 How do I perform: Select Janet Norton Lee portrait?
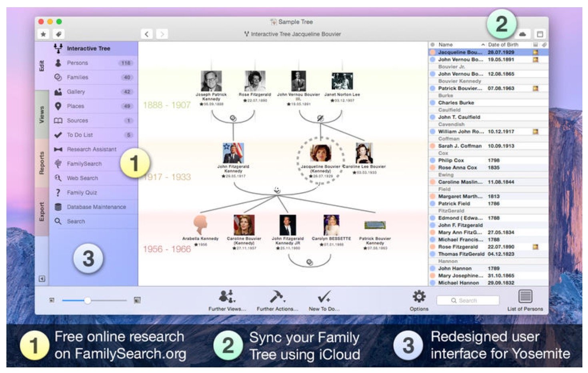click(342, 81)
